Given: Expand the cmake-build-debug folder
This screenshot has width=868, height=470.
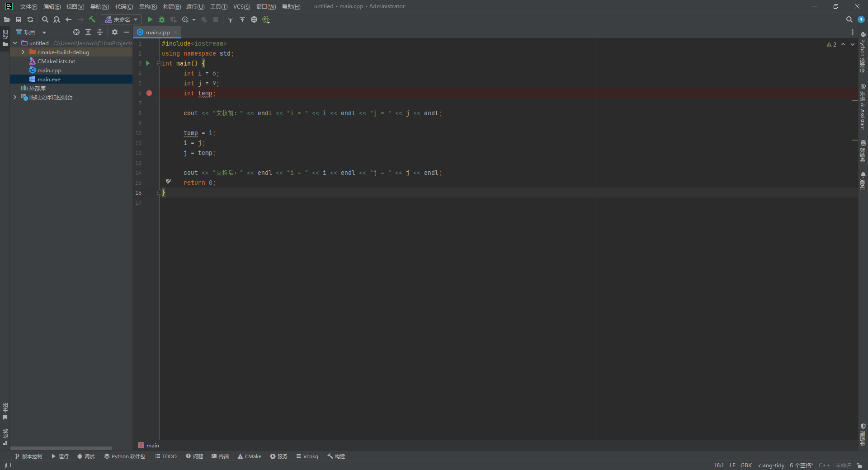Looking at the screenshot, I should [23, 52].
